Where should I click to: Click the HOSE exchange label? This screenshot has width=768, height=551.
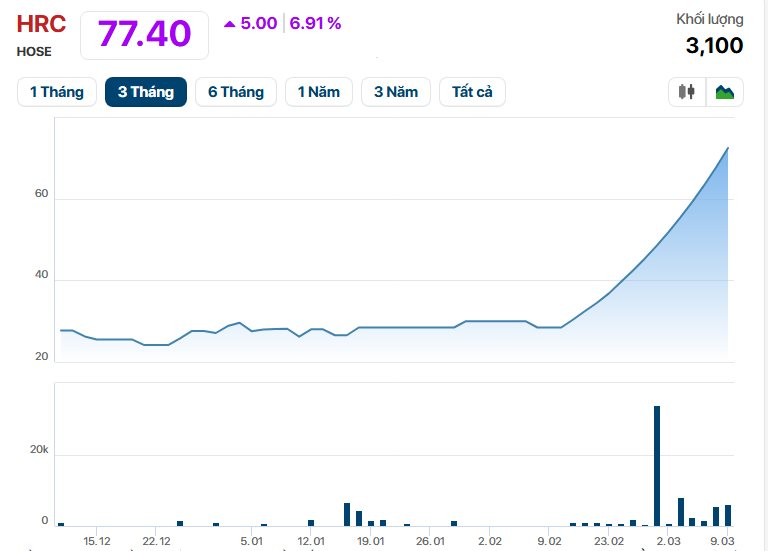pos(34,51)
